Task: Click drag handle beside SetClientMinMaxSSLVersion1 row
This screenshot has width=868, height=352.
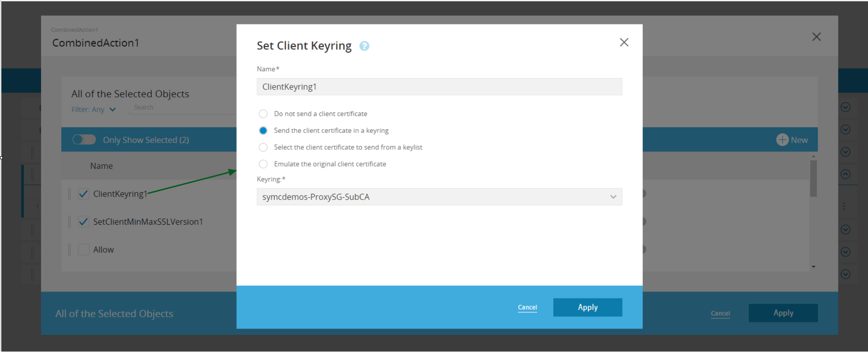Action: [x=70, y=222]
